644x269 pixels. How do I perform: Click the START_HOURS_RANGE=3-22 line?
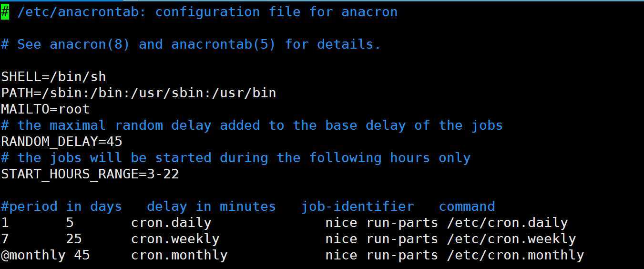click(90, 174)
